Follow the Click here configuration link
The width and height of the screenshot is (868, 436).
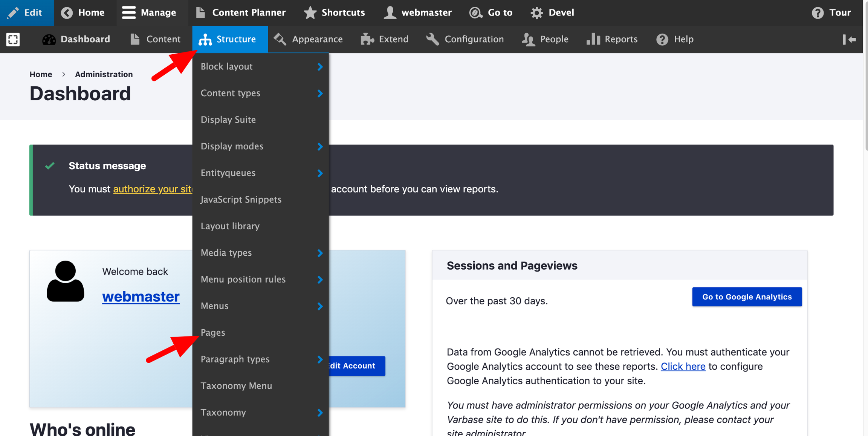tap(683, 366)
